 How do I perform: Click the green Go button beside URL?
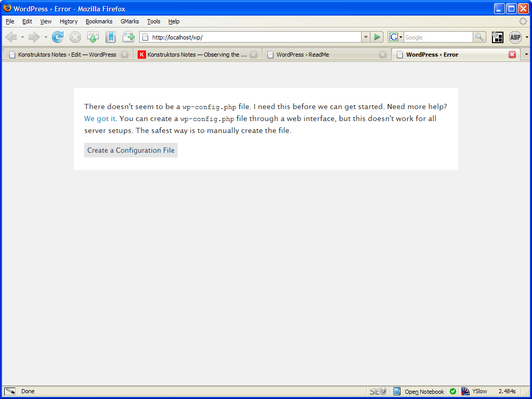(x=378, y=37)
